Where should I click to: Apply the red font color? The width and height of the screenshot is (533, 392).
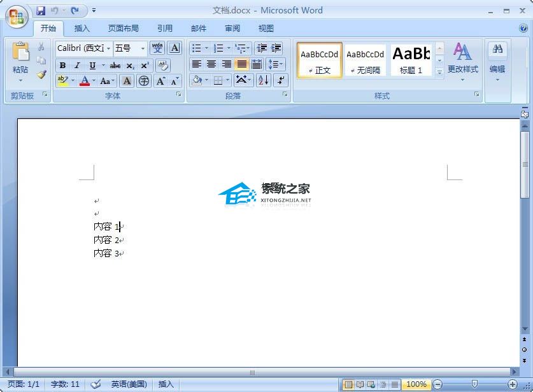click(85, 81)
